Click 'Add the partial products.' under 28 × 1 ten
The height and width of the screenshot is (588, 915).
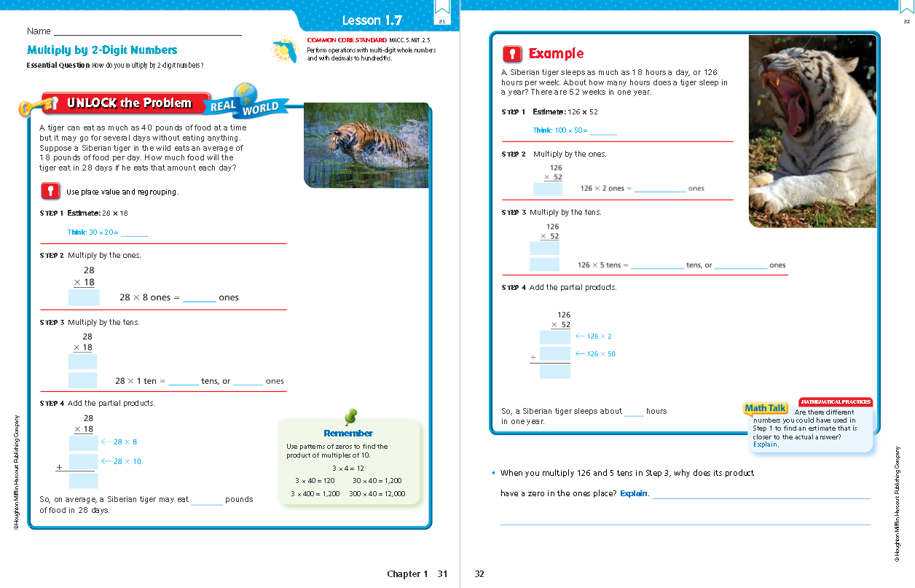(111, 404)
